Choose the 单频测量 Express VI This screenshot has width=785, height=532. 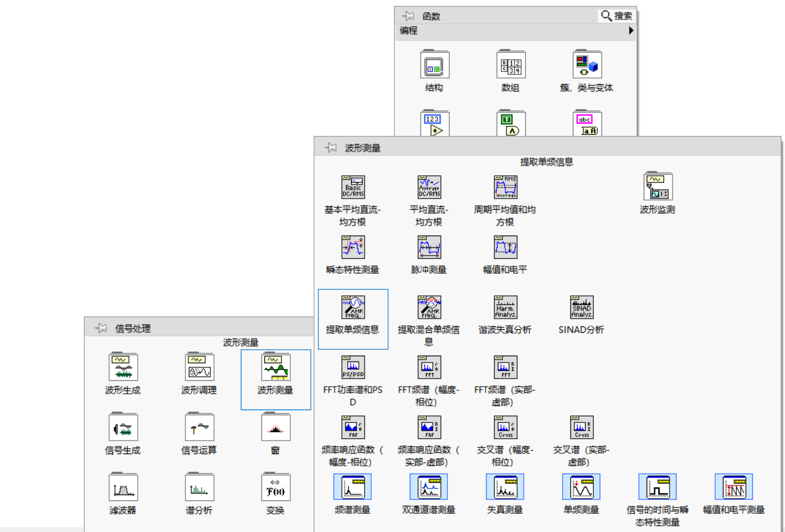(x=581, y=487)
